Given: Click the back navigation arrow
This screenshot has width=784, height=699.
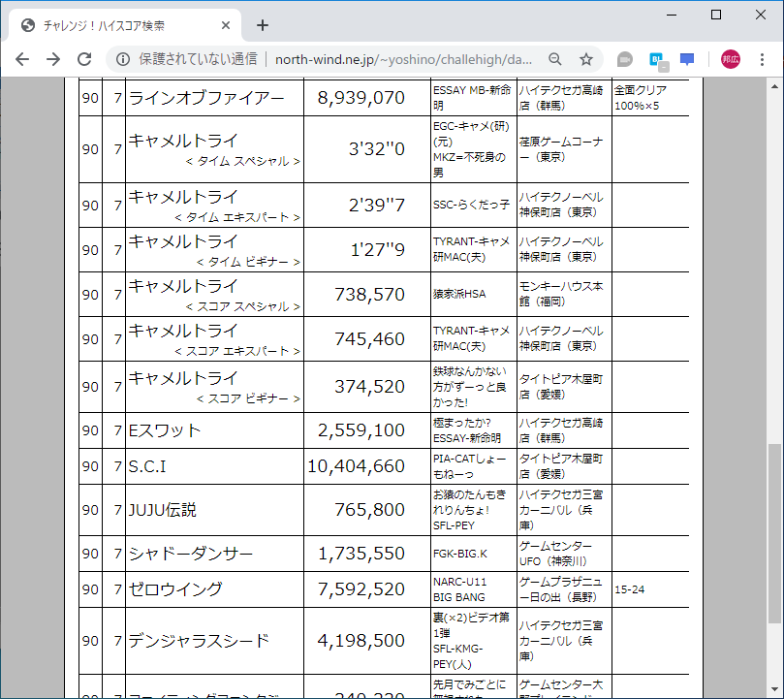Looking at the screenshot, I should 21,58.
